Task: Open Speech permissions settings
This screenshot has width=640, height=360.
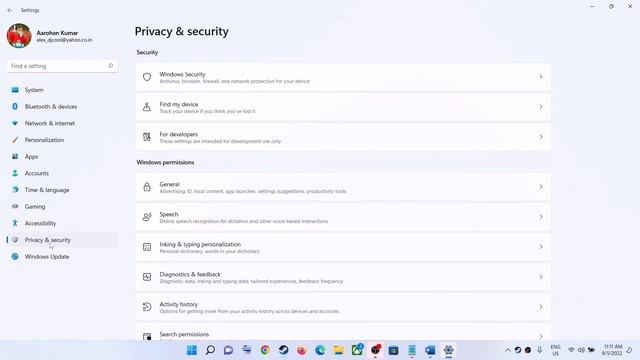Action: pyautogui.click(x=343, y=217)
